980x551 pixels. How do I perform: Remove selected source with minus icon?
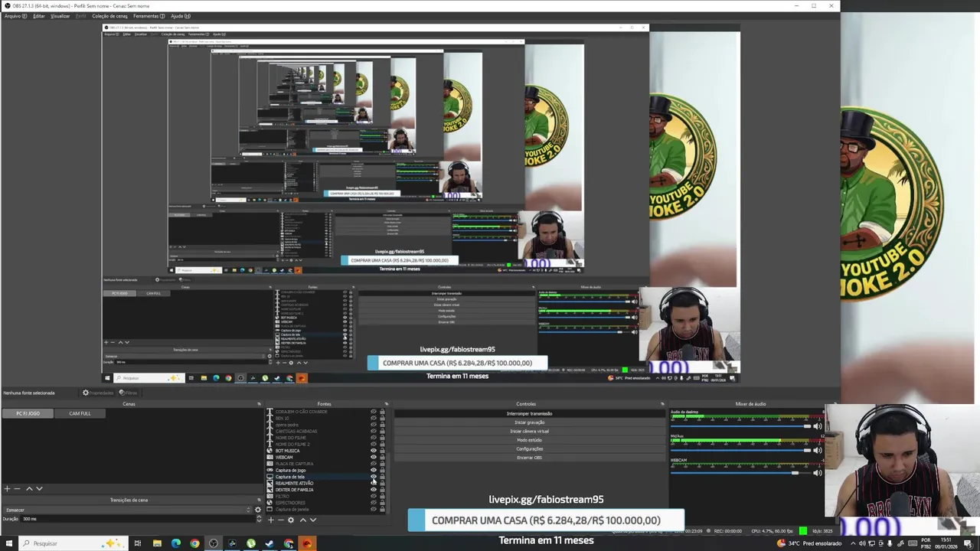281,520
